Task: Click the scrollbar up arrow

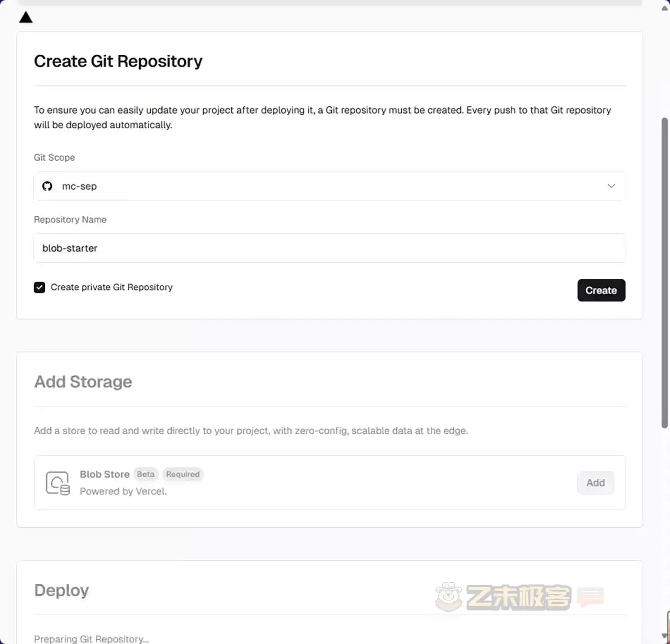Action: pos(665,8)
